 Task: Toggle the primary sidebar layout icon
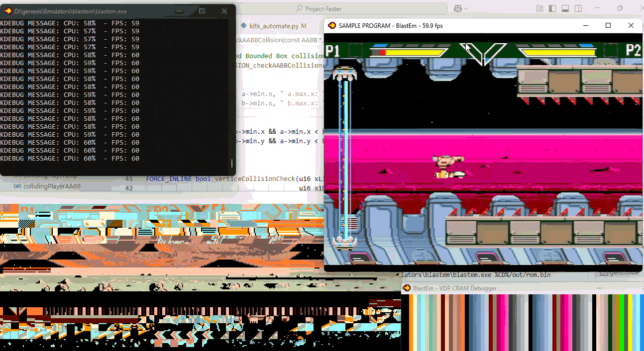tap(552, 8)
